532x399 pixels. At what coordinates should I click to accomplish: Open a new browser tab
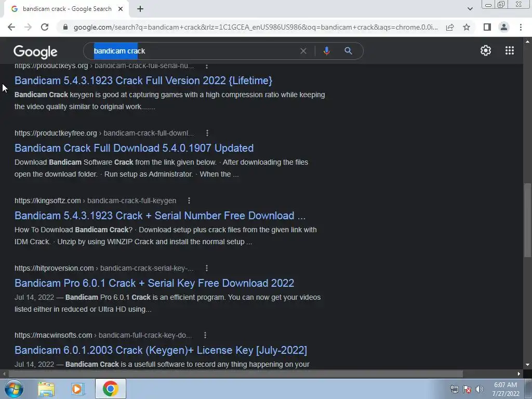[x=140, y=9]
